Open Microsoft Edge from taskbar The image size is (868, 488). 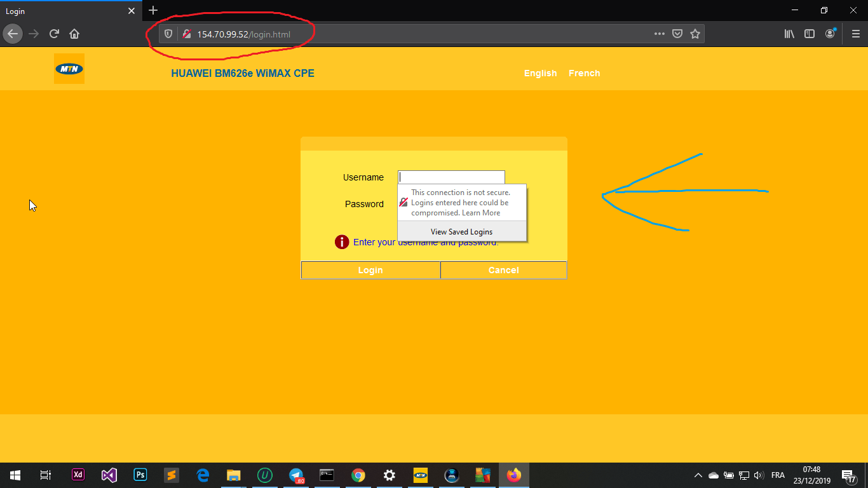(203, 475)
